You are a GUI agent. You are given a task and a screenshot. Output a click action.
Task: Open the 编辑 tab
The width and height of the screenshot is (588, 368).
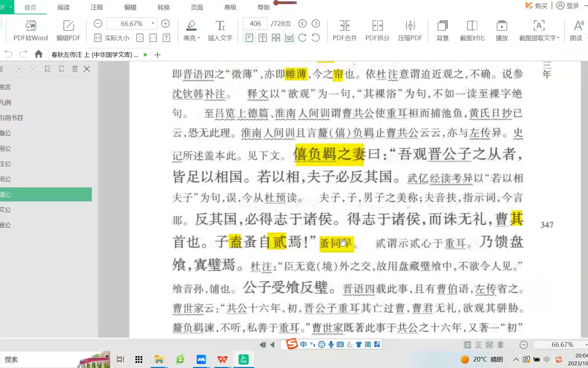tap(130, 7)
